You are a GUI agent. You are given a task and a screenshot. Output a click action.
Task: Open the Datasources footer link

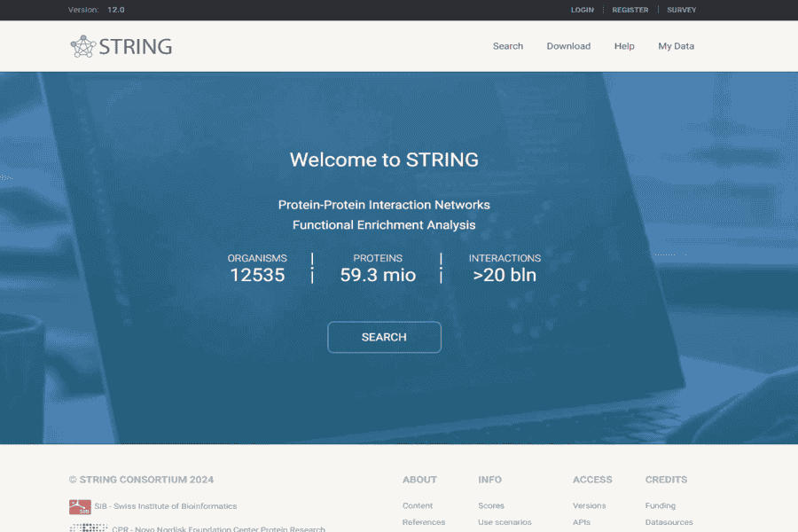tap(669, 522)
